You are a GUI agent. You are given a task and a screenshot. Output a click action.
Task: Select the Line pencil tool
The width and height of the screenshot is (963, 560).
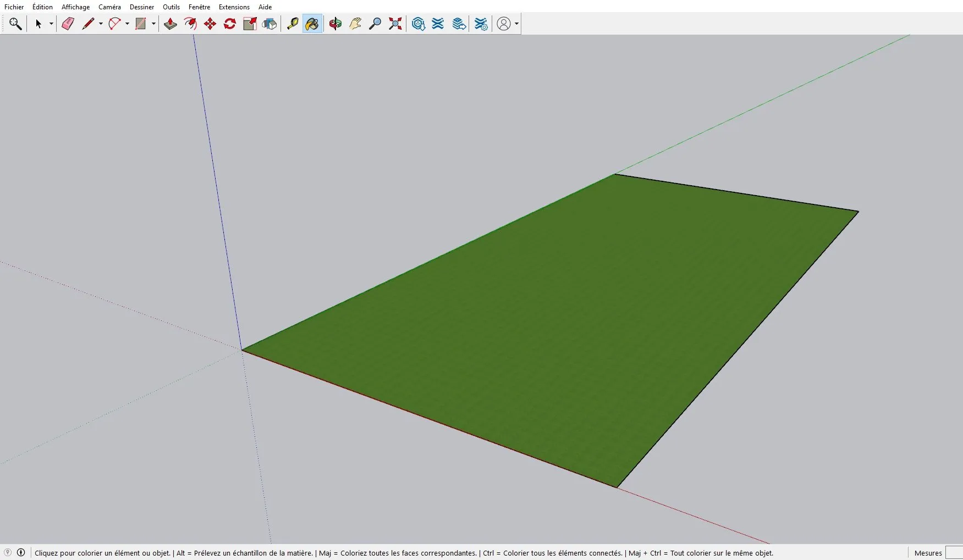[88, 24]
